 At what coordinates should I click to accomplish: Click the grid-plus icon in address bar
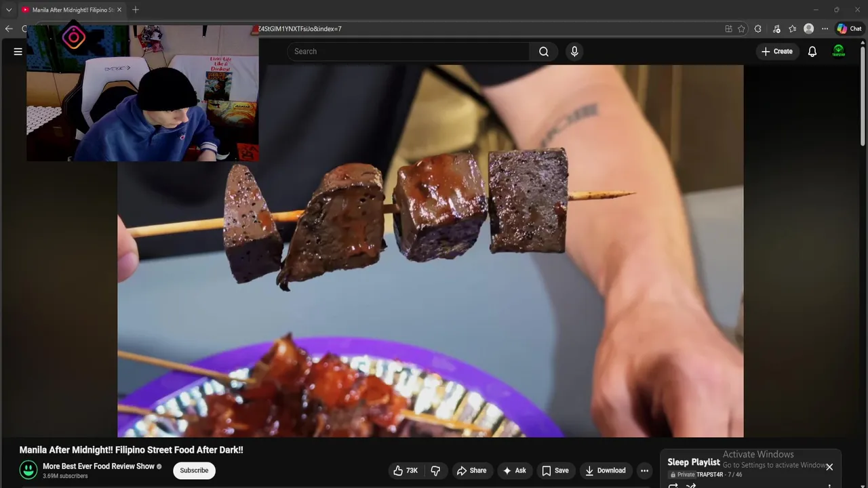click(728, 28)
